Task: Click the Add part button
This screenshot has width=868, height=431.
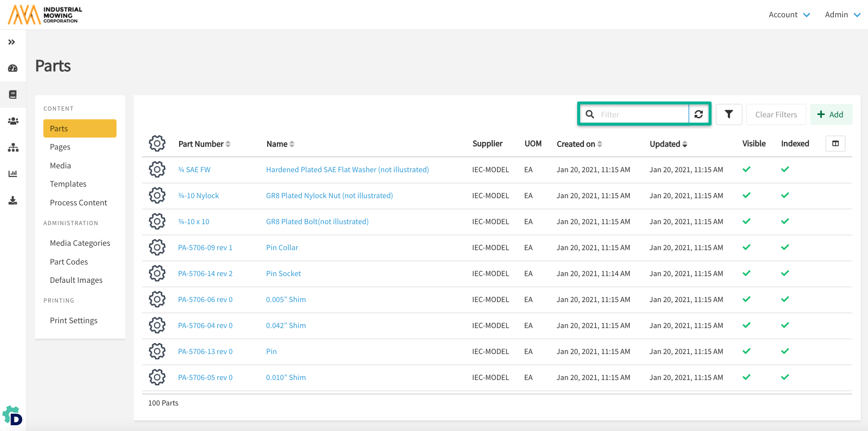Action: 830,114
